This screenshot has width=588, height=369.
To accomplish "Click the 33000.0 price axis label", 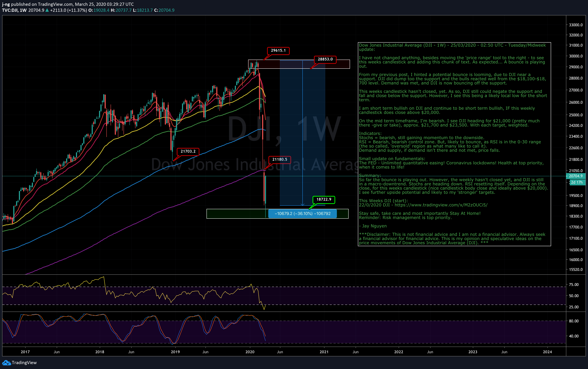I will (x=576, y=25).
